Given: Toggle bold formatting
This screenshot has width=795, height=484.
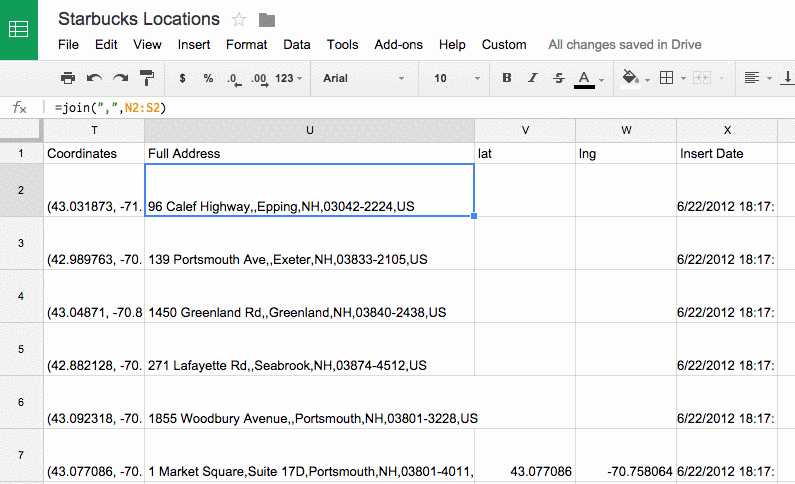Looking at the screenshot, I should [x=507, y=78].
